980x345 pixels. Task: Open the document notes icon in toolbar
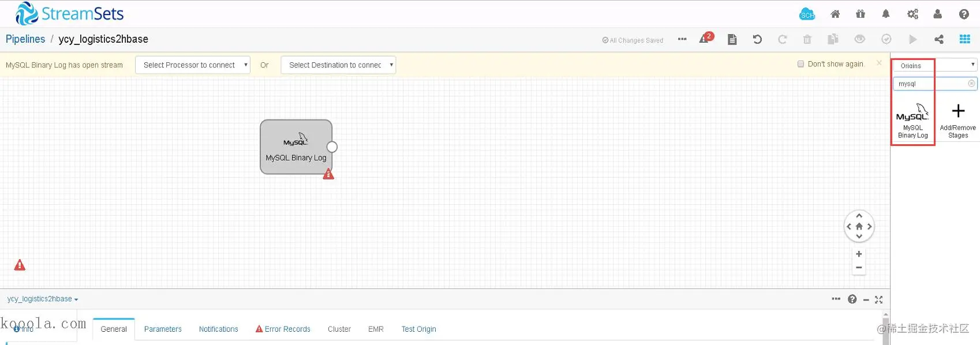click(x=732, y=39)
